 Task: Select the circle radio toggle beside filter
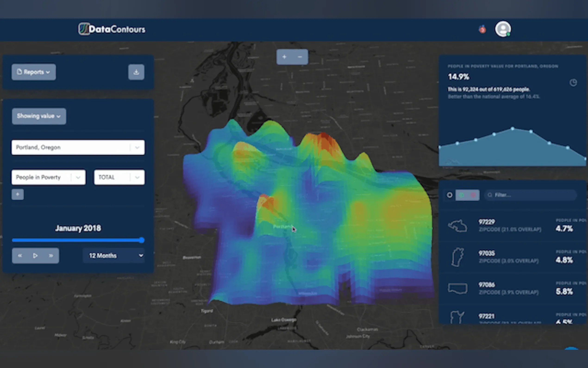pyautogui.click(x=449, y=195)
